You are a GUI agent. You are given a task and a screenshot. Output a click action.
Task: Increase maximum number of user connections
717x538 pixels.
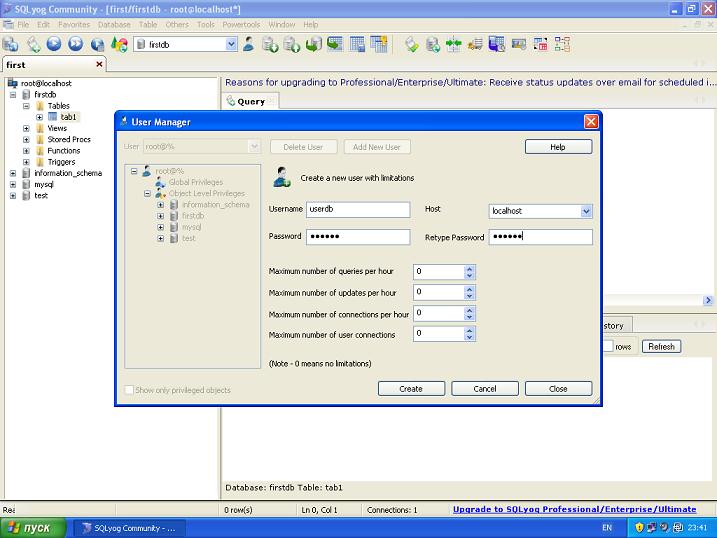[x=469, y=330]
